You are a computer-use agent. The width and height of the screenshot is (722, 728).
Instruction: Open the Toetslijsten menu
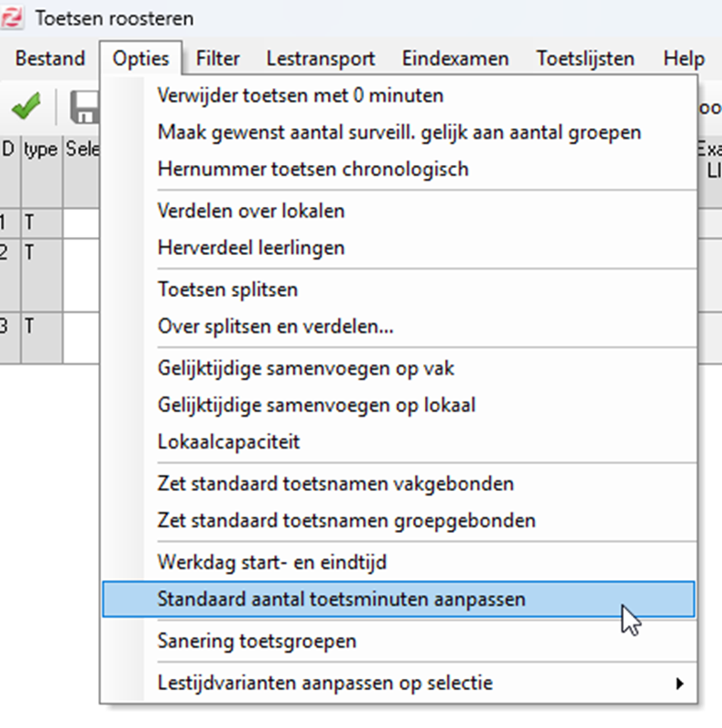[585, 59]
